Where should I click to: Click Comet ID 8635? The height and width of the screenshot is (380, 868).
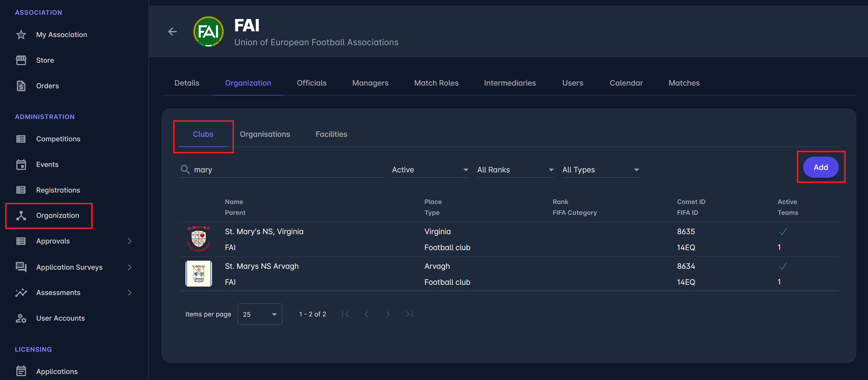(x=686, y=231)
